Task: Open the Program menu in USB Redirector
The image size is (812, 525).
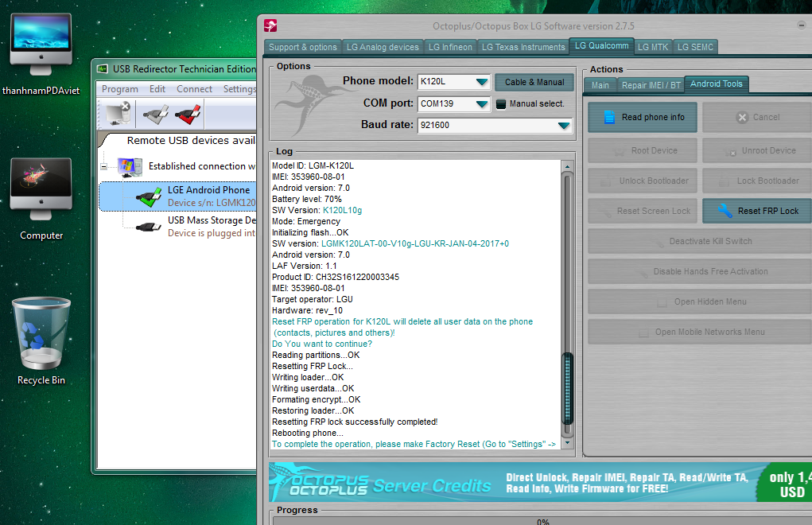Action: click(x=119, y=89)
